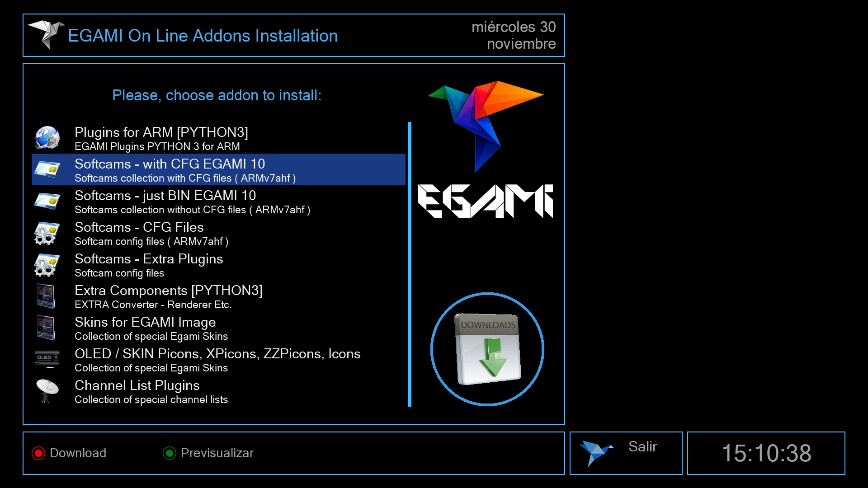The image size is (868, 488).
Task: Click the OLED display icon
Action: [x=47, y=358]
